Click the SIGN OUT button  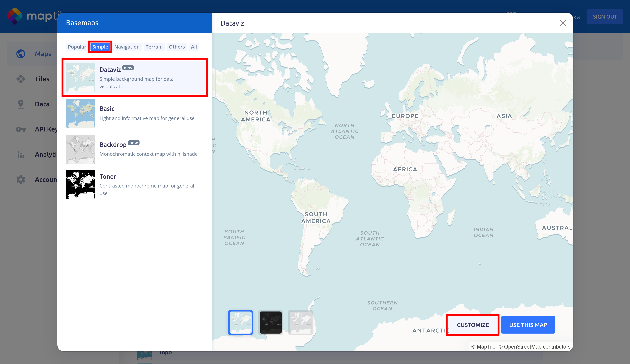605,17
